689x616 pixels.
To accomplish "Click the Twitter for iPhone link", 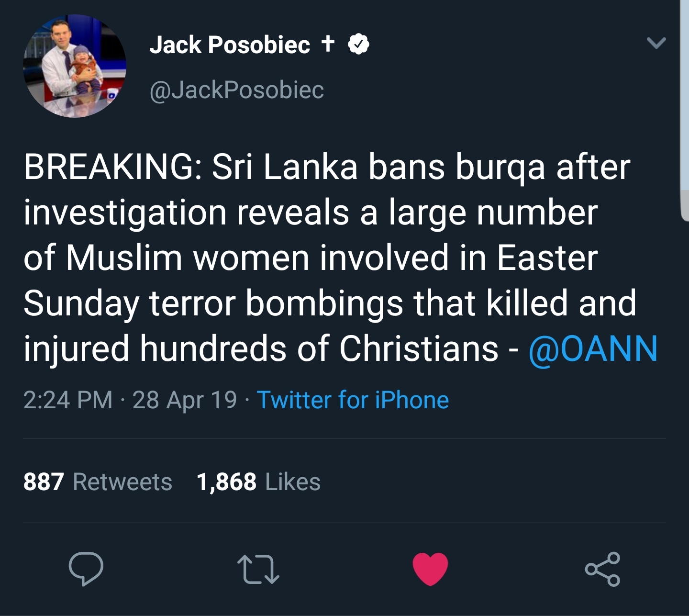I will click(353, 400).
